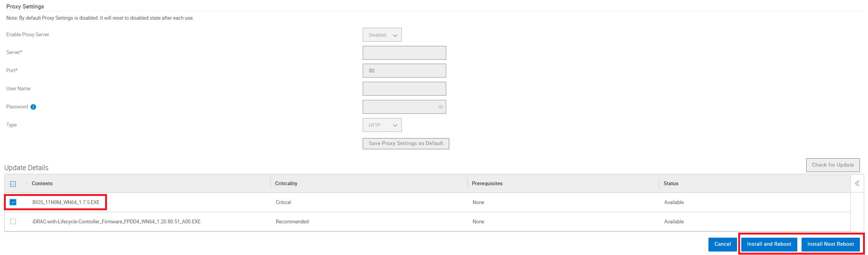
Task: Click the None prerequisite in iDRAC row
Action: click(x=478, y=221)
